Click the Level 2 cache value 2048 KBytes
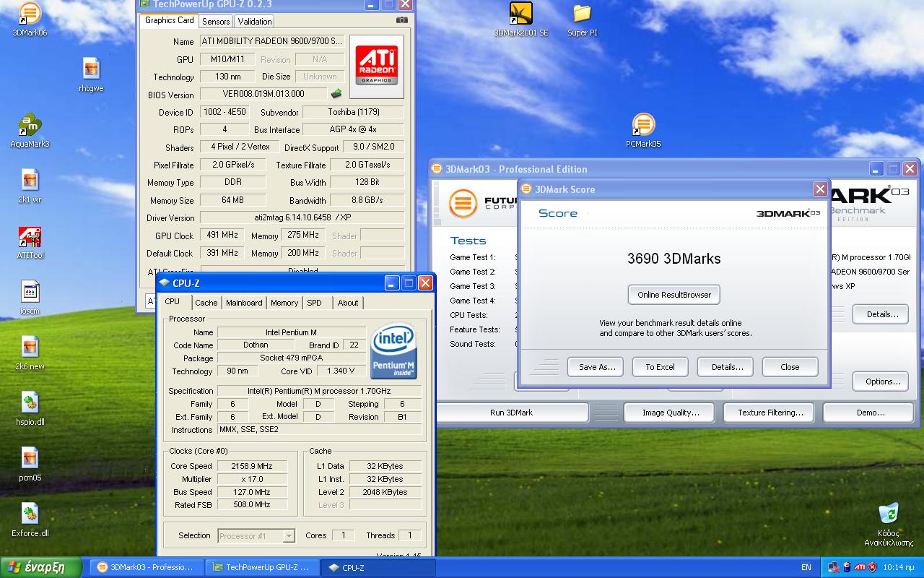 point(385,492)
